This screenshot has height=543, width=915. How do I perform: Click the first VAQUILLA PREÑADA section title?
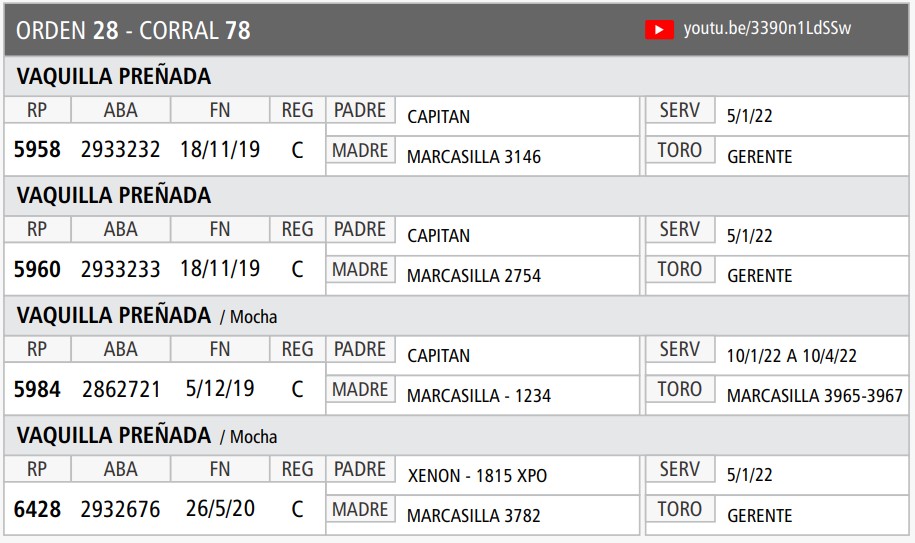114,77
